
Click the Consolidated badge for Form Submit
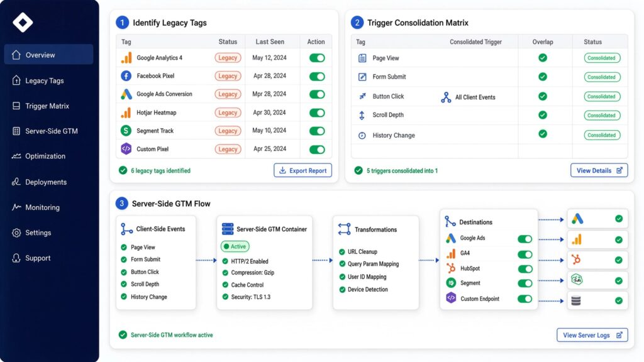pos(602,77)
